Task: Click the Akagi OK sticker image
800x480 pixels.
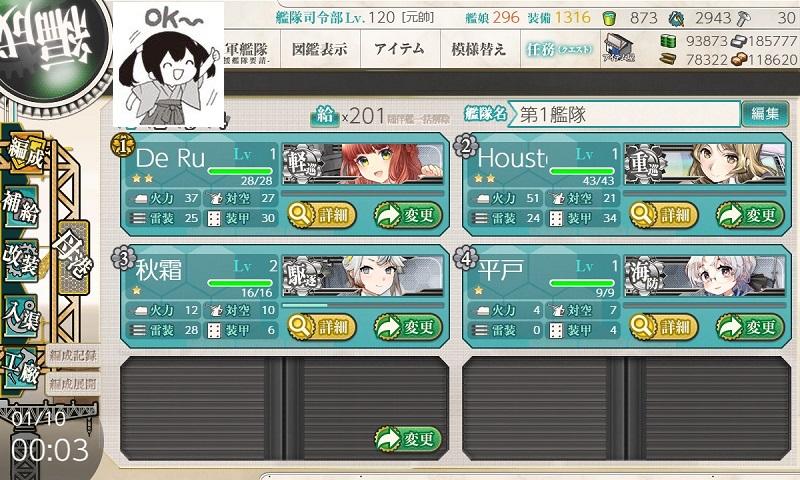Action: coord(168,65)
